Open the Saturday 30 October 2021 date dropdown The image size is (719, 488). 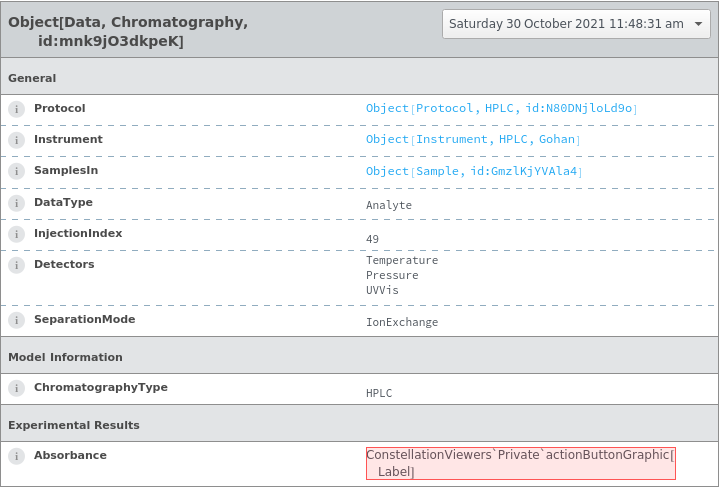576,24
